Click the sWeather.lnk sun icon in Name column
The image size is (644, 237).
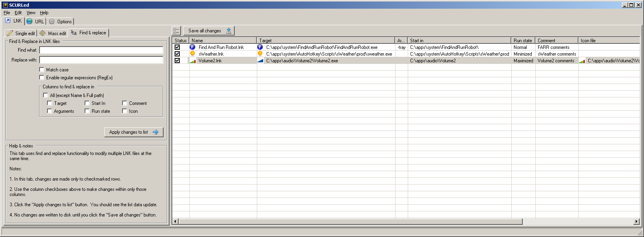[x=192, y=54]
